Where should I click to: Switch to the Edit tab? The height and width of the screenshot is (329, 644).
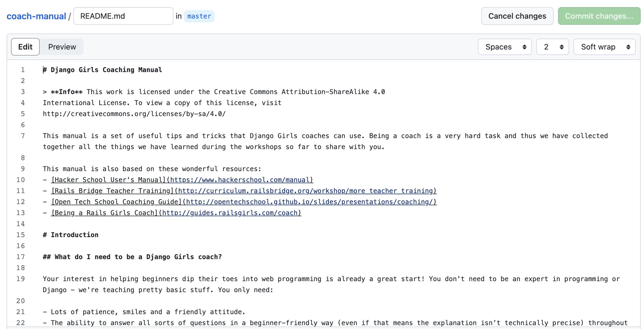point(25,47)
